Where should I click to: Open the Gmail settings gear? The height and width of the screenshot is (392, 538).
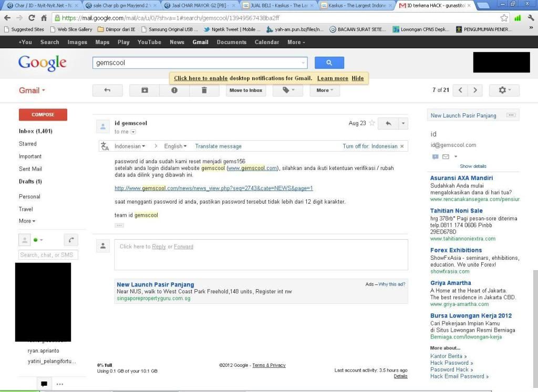[x=504, y=90]
